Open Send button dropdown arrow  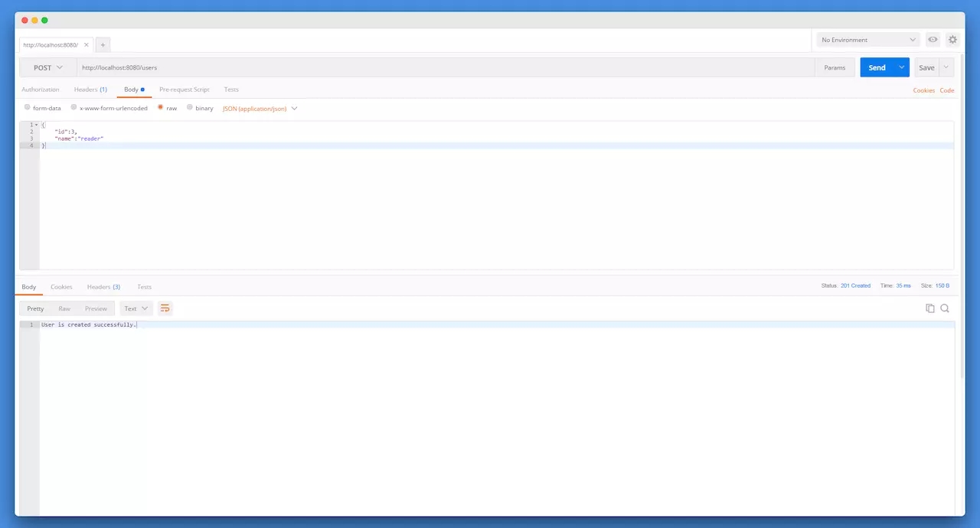click(x=902, y=67)
